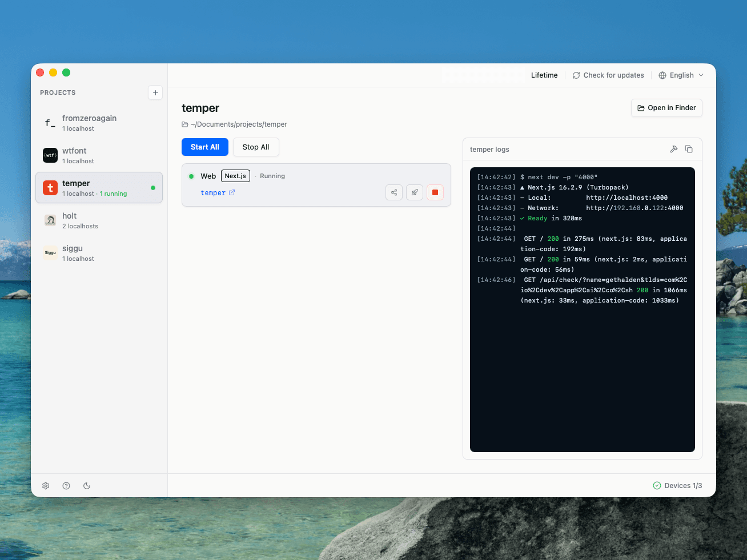Click the Next.js 16.2.9 (Turbopack) log line
Viewport: 747px width, 560px height.
tap(574, 187)
